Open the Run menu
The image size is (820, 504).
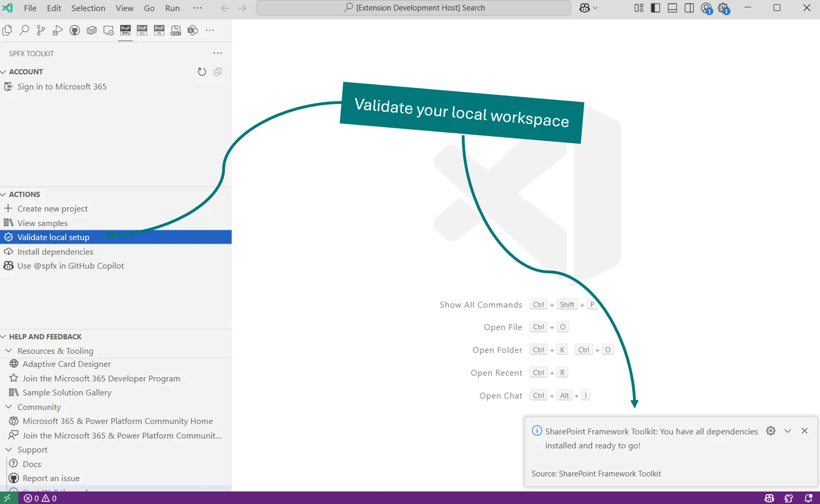pos(172,8)
